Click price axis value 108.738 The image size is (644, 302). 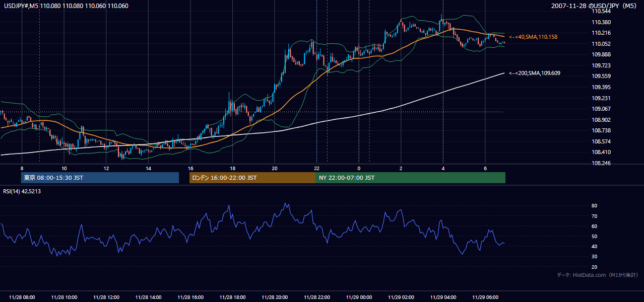click(602, 130)
